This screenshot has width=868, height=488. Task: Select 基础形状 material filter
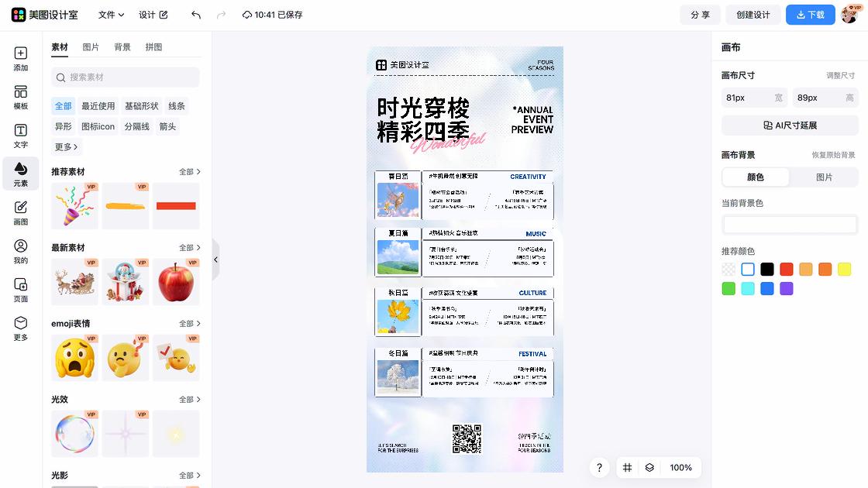[141, 105]
